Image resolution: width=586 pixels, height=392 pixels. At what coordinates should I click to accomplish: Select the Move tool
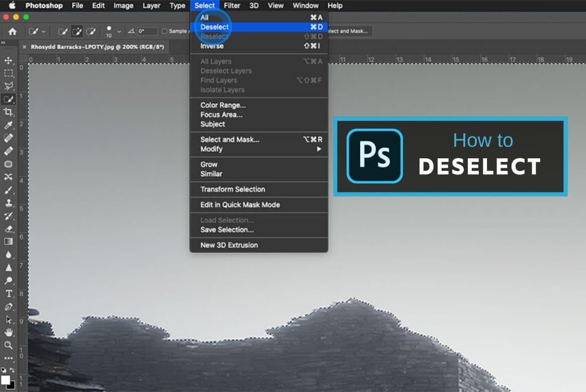pyautogui.click(x=8, y=60)
